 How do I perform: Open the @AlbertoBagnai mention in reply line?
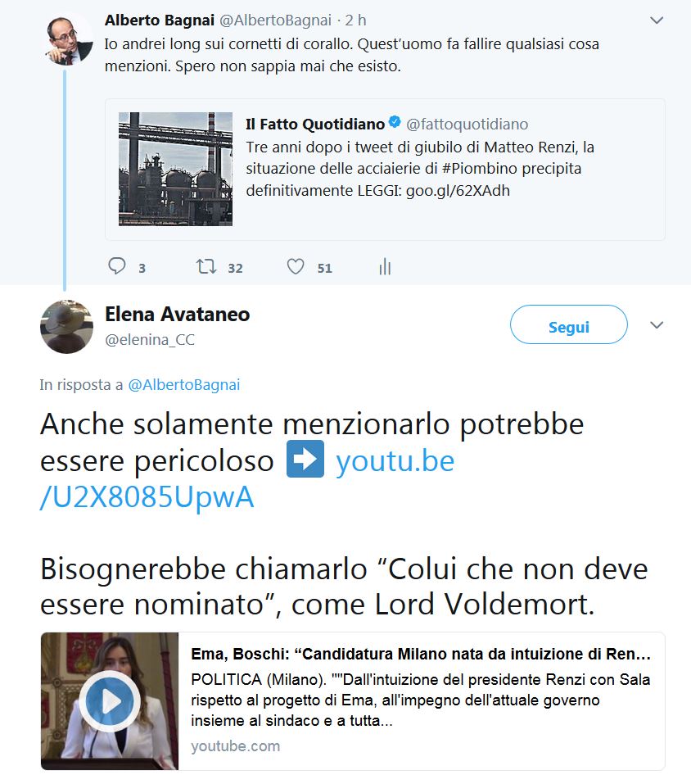(x=184, y=384)
